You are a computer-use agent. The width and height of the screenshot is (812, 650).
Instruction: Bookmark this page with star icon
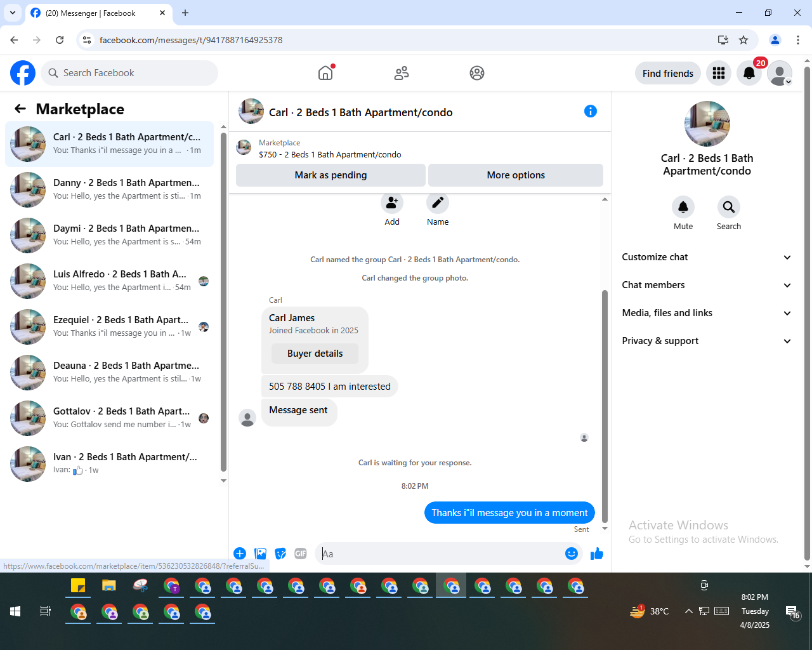click(743, 40)
